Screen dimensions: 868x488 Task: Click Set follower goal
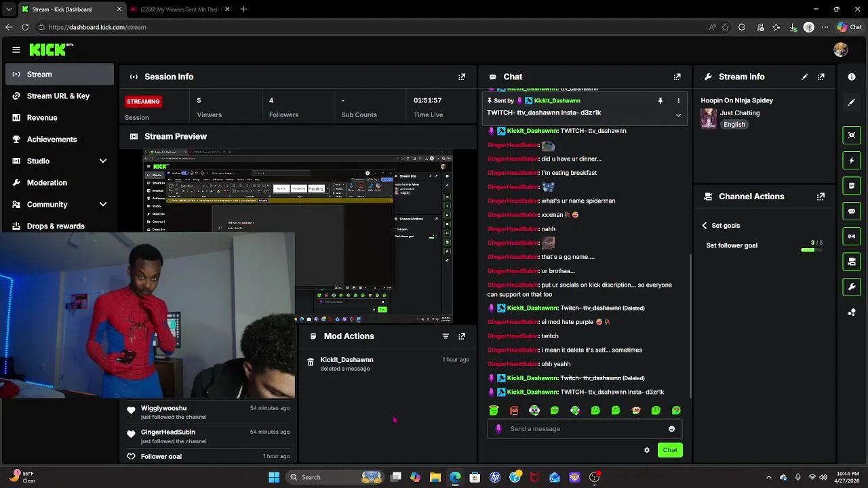[x=732, y=245]
